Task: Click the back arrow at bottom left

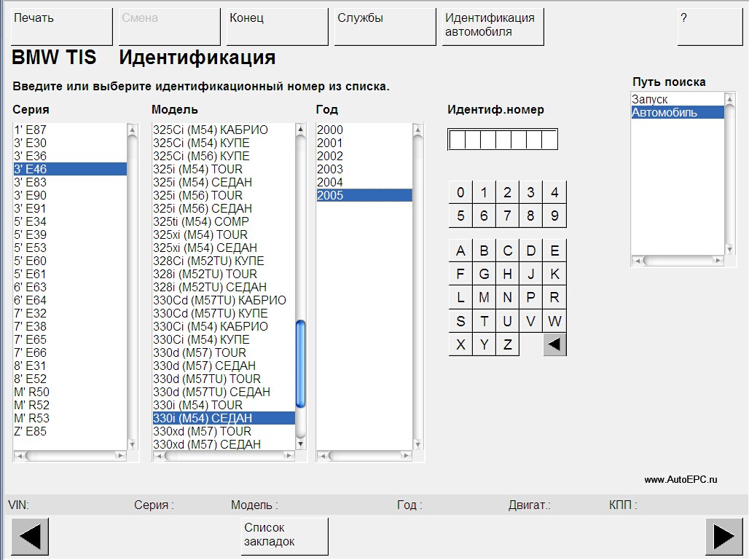Action: coord(30,537)
